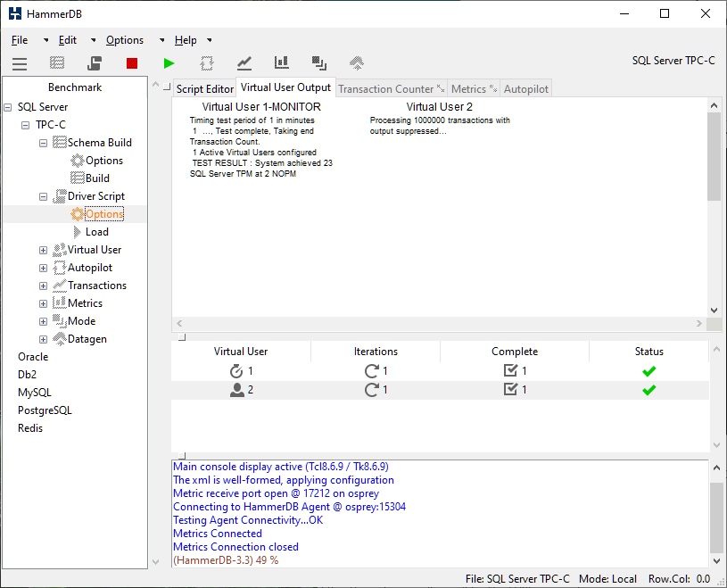
Task: Switch to the Transaction Counter tab
Action: tap(392, 88)
